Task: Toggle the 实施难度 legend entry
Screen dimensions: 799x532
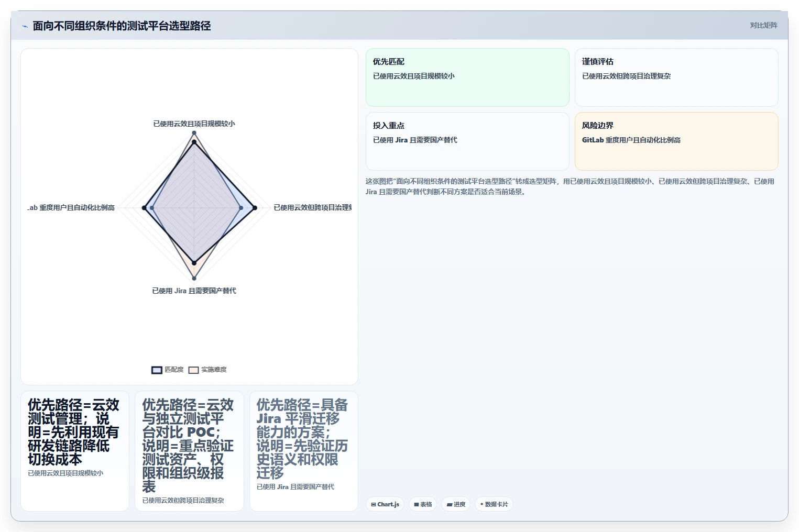Action: (x=207, y=370)
